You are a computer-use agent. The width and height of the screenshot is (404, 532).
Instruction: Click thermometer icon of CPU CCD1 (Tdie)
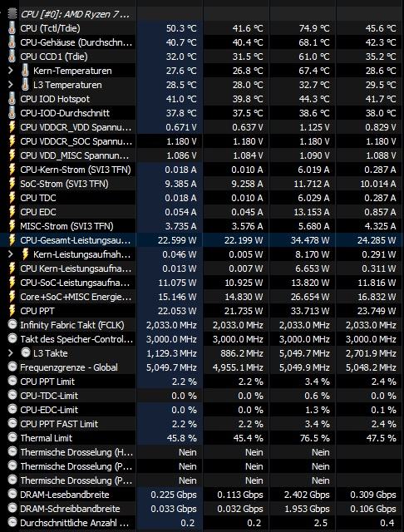click(12, 57)
